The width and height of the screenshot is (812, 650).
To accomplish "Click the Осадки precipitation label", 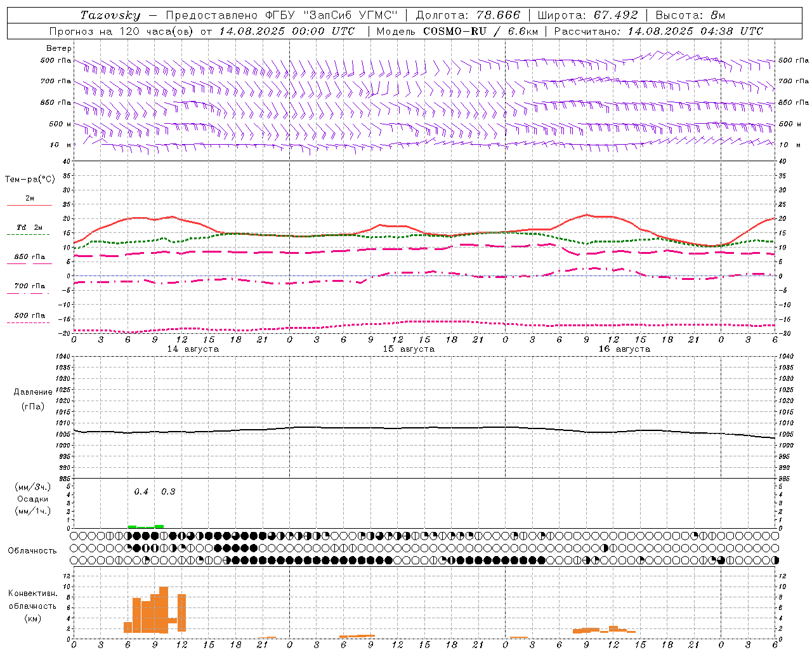I will click(x=32, y=499).
